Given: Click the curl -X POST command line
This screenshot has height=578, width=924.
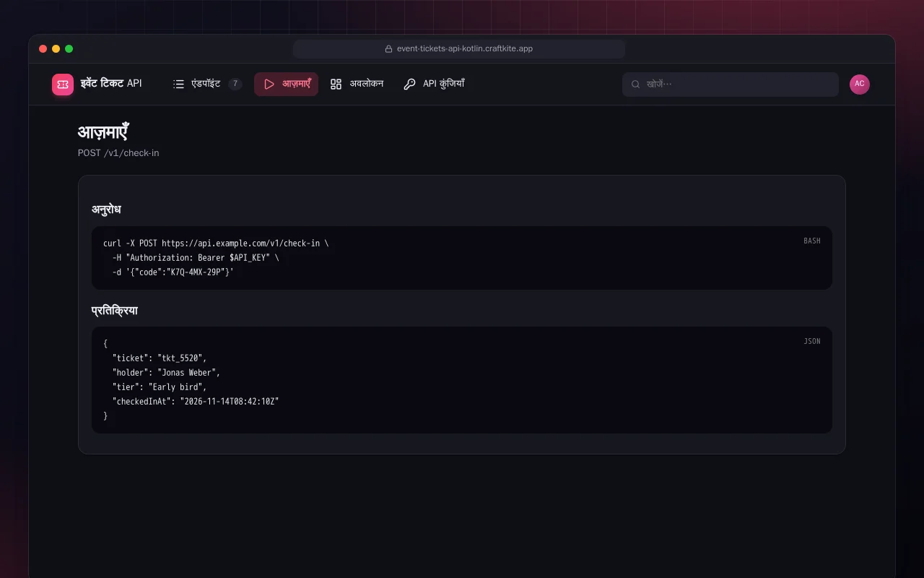Looking at the screenshot, I should click(x=216, y=243).
